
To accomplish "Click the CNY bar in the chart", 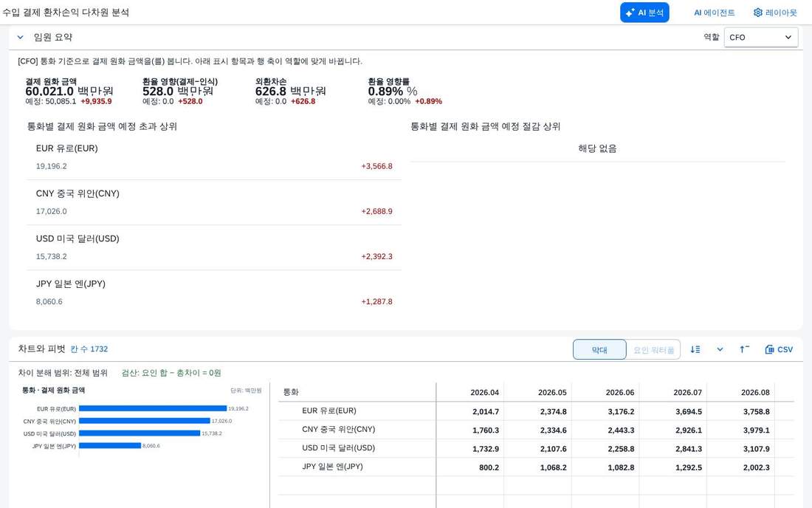I will [x=145, y=421].
